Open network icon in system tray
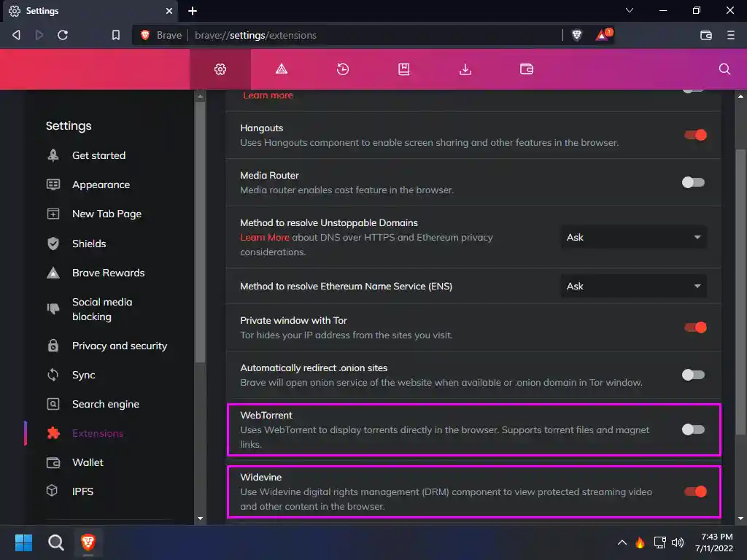 pos(659,542)
